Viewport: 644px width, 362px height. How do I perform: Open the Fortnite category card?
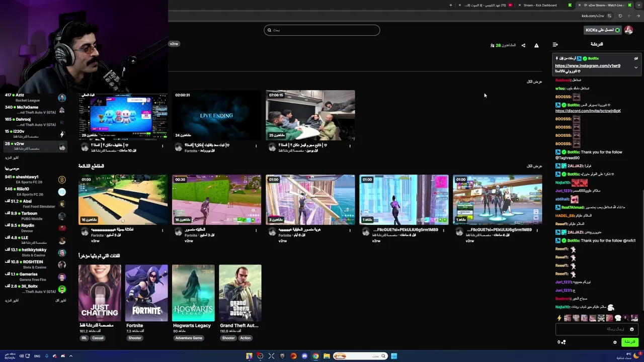click(146, 293)
